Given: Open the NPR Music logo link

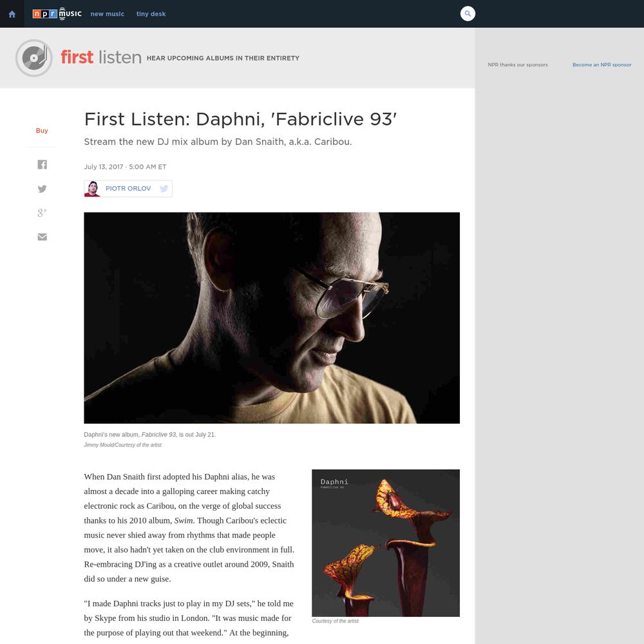Looking at the screenshot, I should [57, 14].
